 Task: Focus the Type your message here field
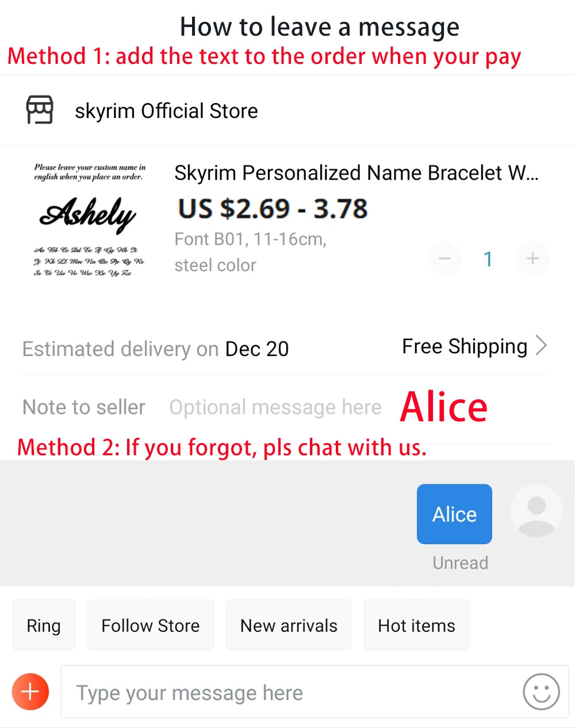(287, 692)
